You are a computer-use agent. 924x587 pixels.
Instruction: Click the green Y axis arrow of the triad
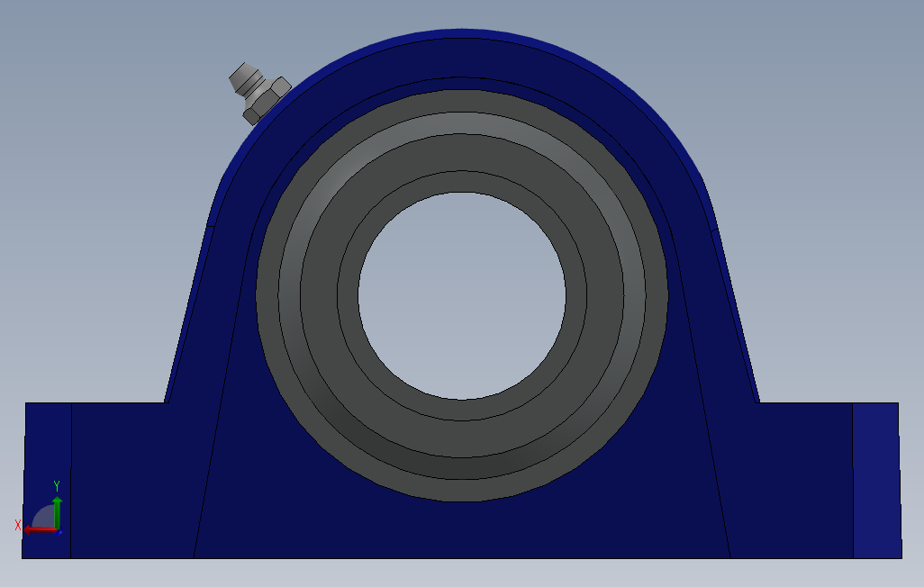click(57, 511)
